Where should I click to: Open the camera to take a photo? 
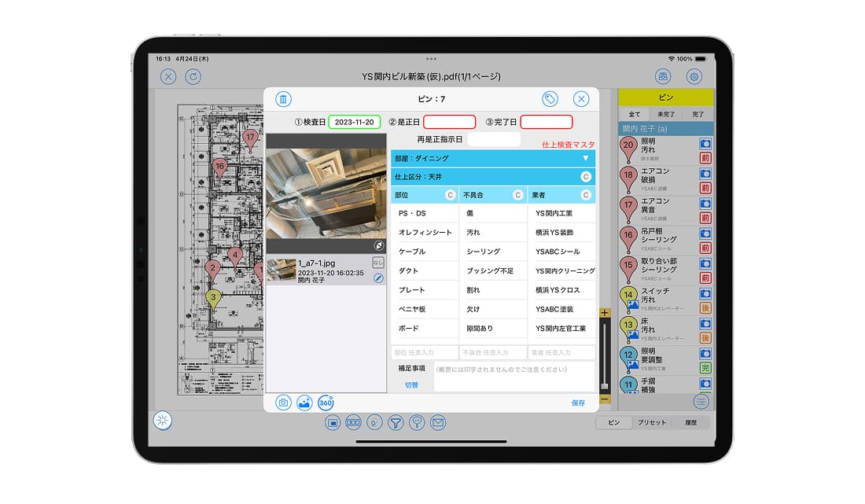pyautogui.click(x=283, y=402)
